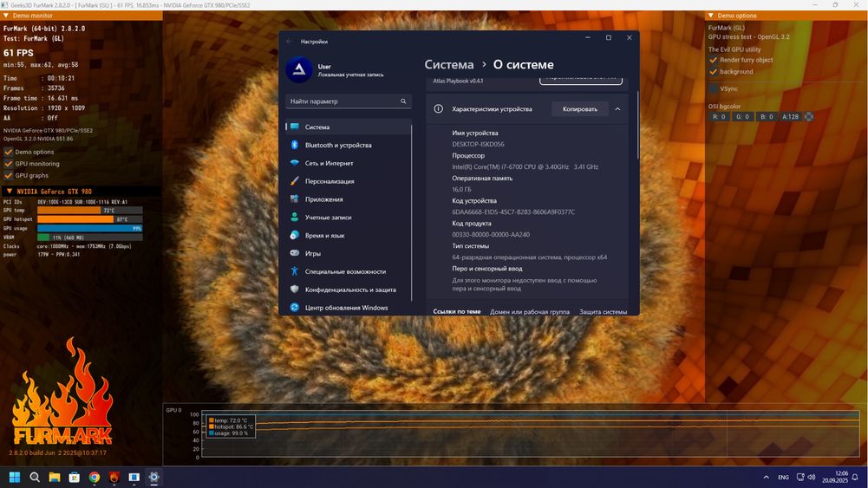Open Время и язык via its globe icon

295,235
